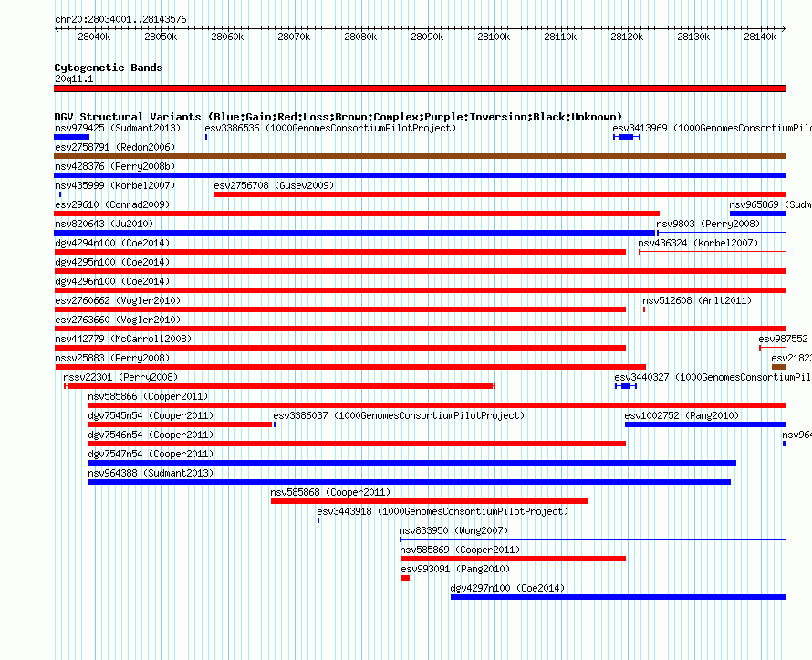The height and width of the screenshot is (660, 812).
Task: Open variant esv2763660 (Vogler2010) label
Action: [x=118, y=320]
